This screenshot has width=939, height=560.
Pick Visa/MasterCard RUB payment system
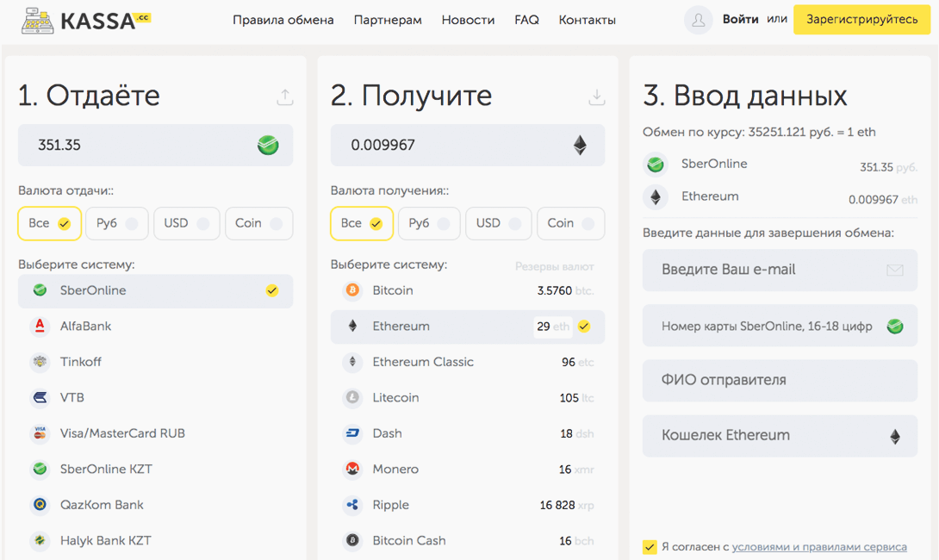156,433
